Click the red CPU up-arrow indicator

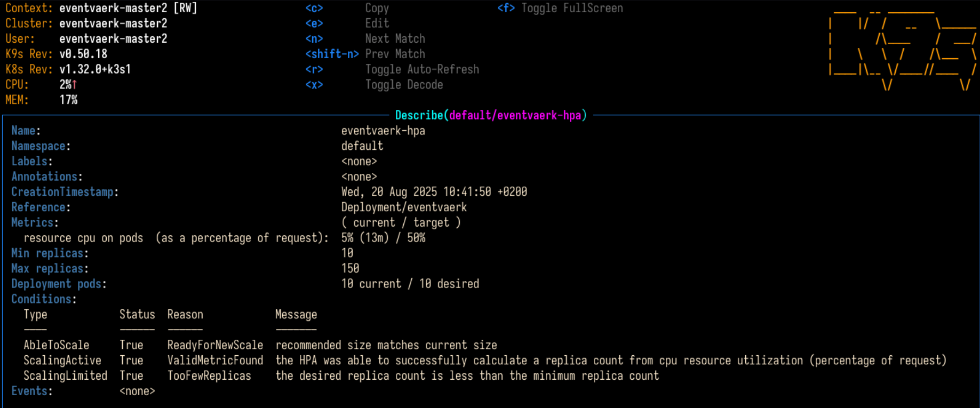click(x=75, y=85)
